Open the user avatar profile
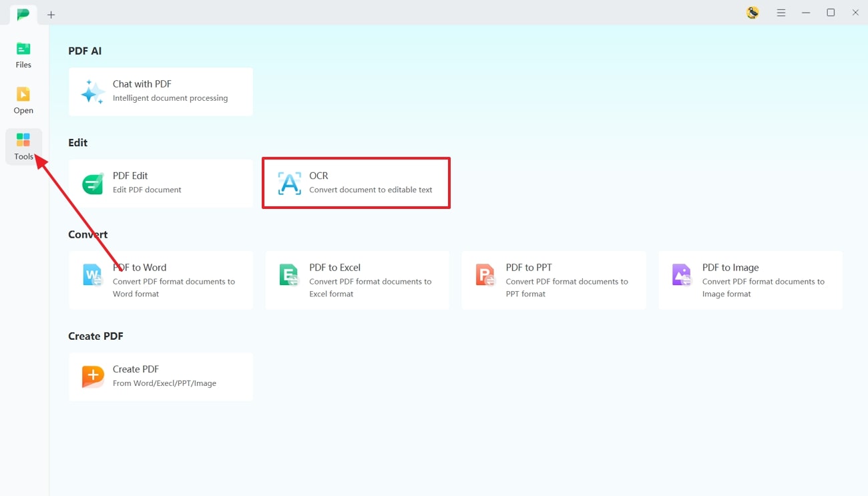The image size is (868, 496). pyautogui.click(x=752, y=13)
